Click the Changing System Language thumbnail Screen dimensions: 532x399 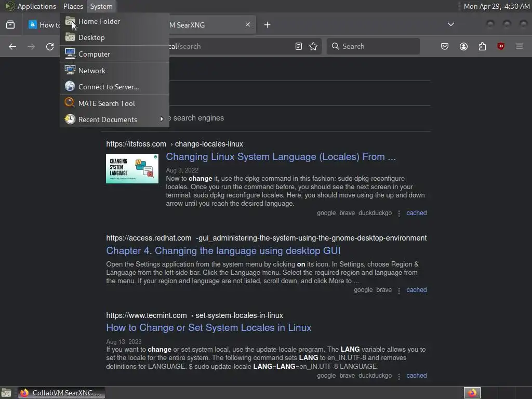click(132, 169)
